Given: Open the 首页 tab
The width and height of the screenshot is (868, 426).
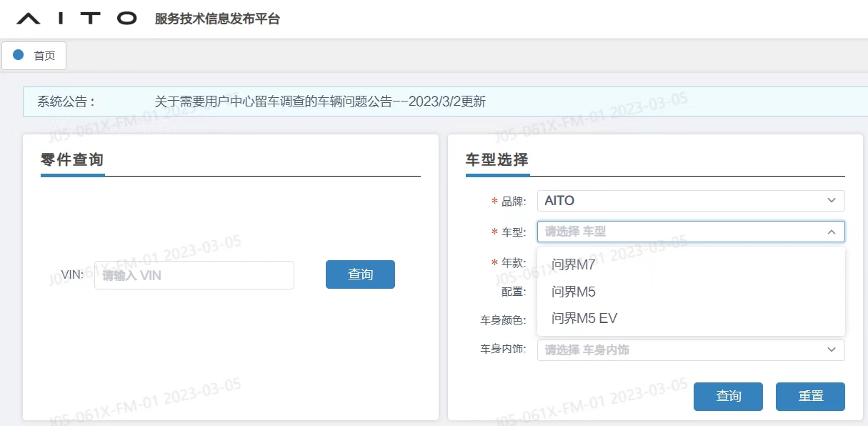Looking at the screenshot, I should [x=44, y=56].
